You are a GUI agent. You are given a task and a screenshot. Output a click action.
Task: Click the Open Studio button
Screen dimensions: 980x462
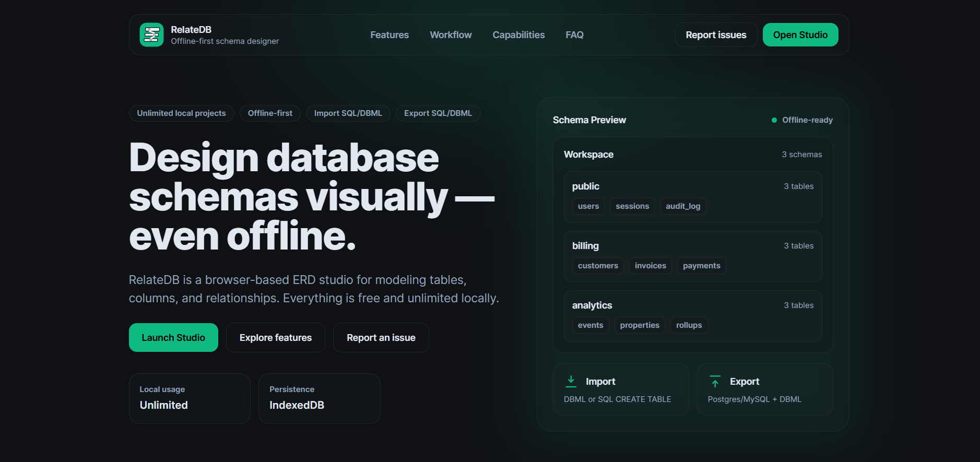[800, 35]
